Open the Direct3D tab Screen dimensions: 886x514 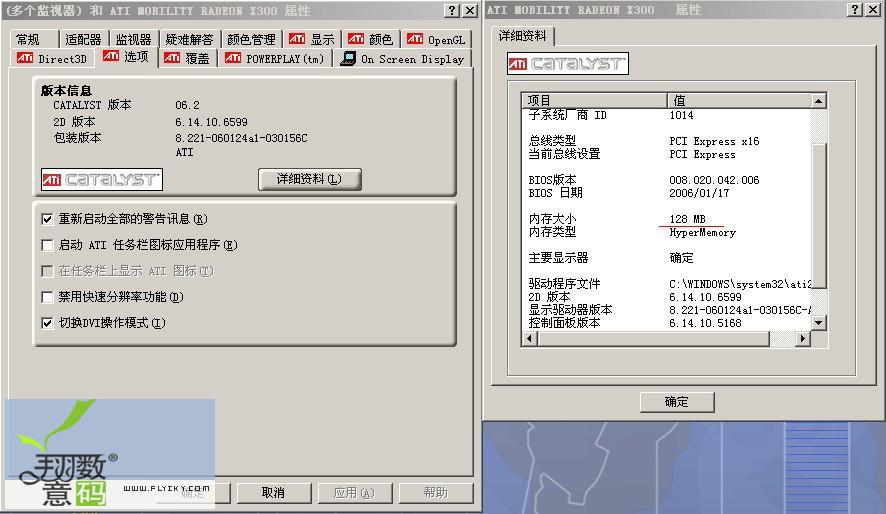point(52,59)
